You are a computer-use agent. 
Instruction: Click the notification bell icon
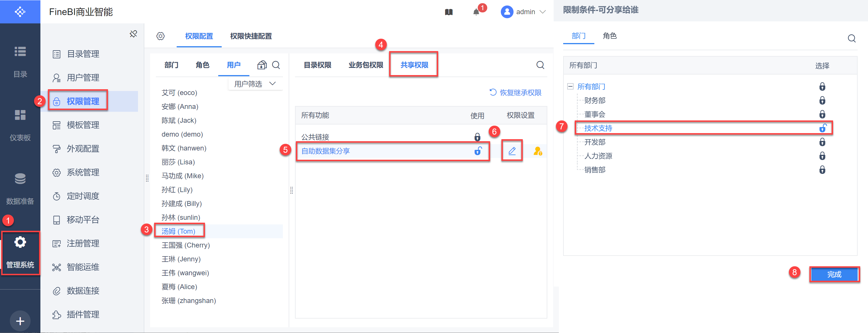[x=476, y=12]
